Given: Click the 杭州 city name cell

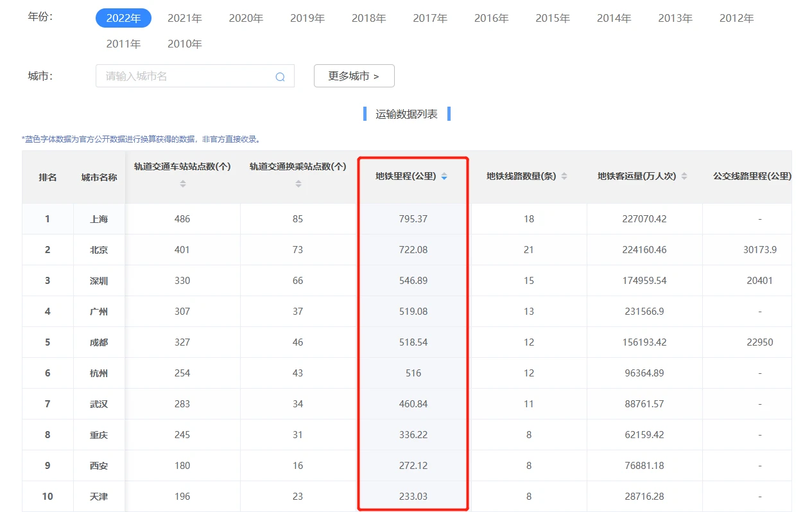Looking at the screenshot, I should [x=99, y=373].
